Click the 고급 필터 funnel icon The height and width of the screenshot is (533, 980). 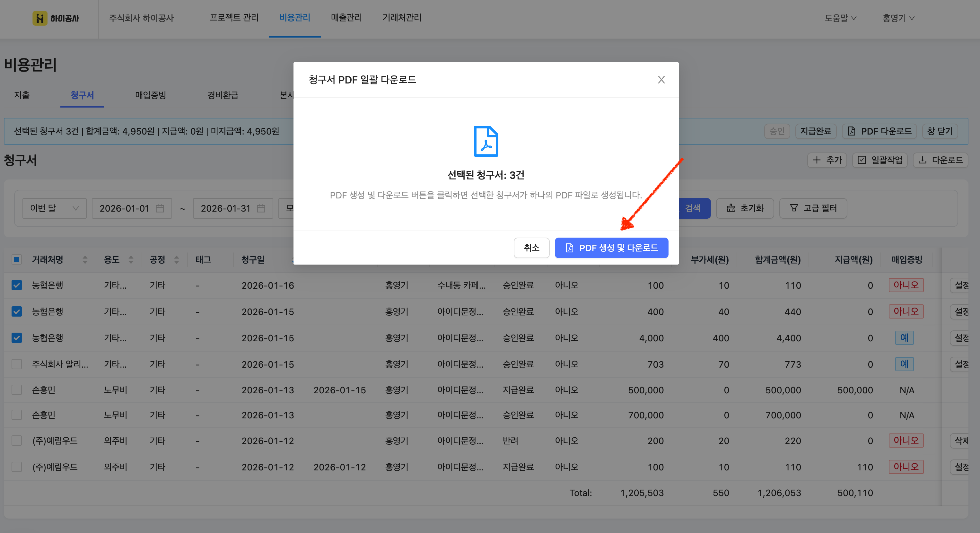point(793,208)
